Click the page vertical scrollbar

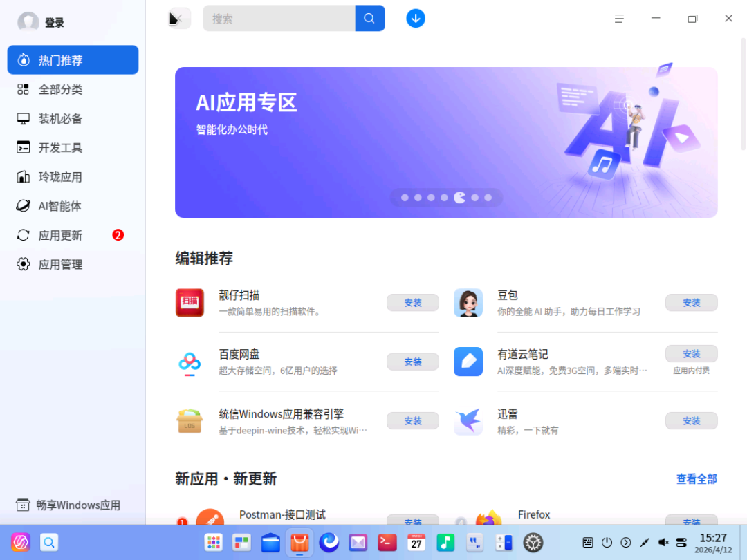click(743, 94)
